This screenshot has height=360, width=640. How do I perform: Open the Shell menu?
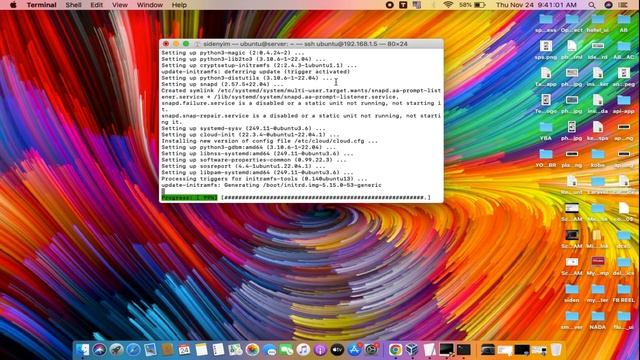pyautogui.click(x=73, y=5)
